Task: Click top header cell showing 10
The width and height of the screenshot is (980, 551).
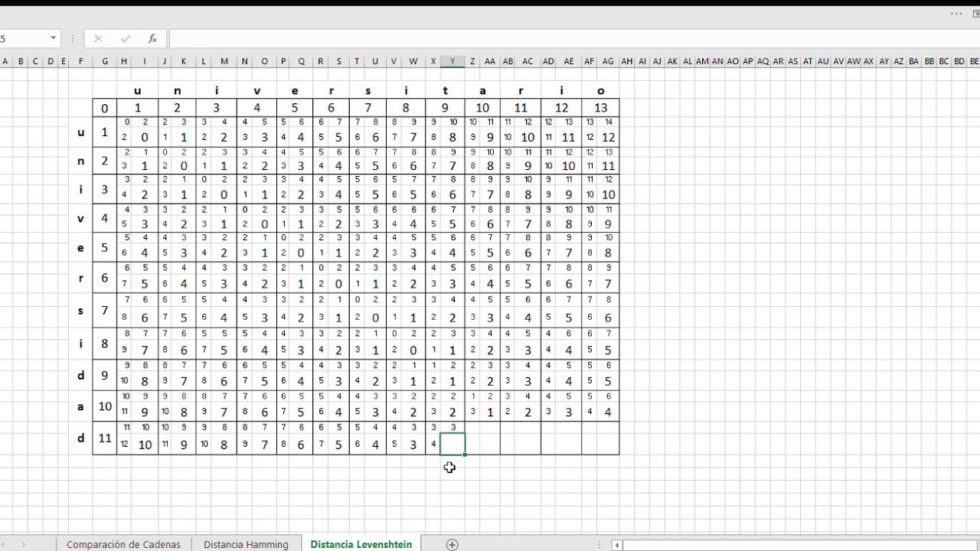Action: [x=482, y=108]
